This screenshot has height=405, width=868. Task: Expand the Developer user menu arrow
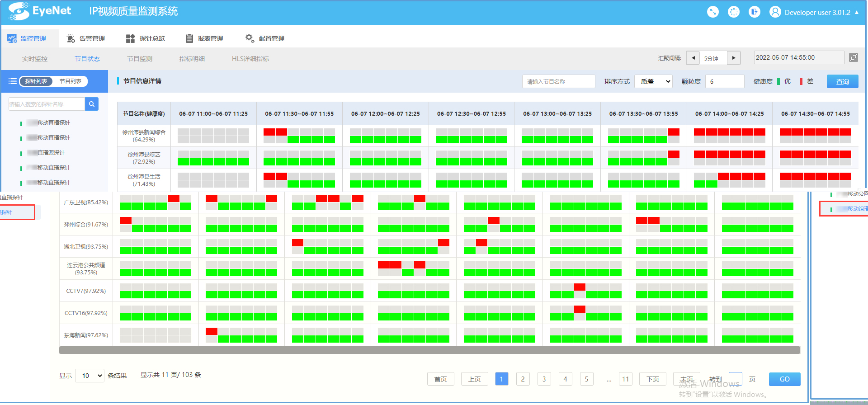[x=857, y=12]
